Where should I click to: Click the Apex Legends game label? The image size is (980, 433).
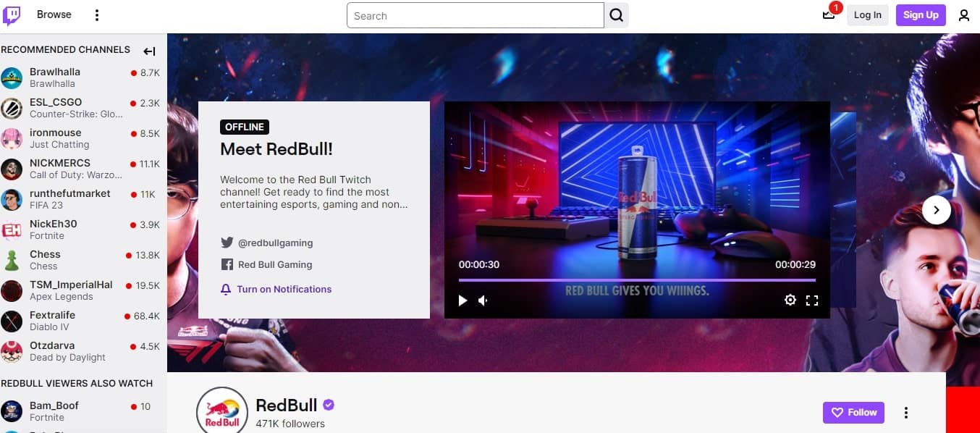point(62,297)
